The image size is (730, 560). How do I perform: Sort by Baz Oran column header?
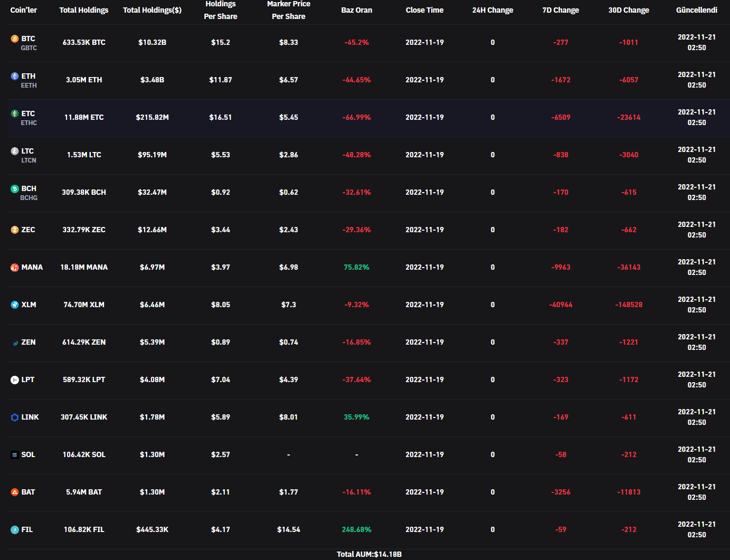coord(356,10)
